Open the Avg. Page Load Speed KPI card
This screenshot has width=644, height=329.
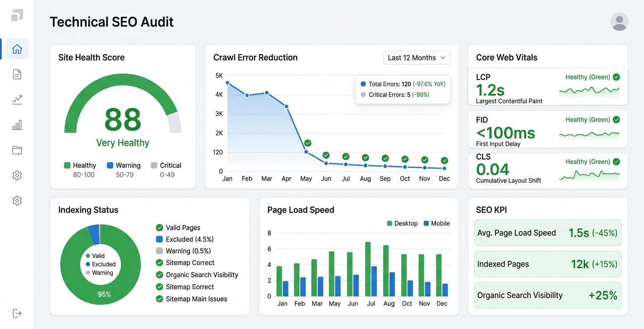pos(548,233)
